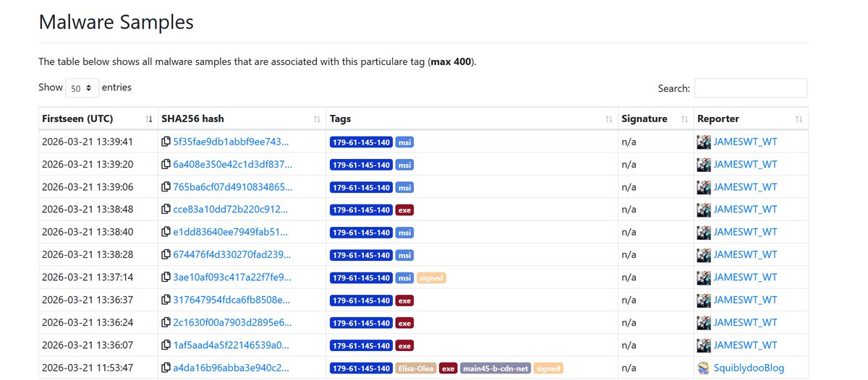Copy the hash starting with e1dd83640ee7949f
Screen dimensions: 868x380
pos(166,232)
